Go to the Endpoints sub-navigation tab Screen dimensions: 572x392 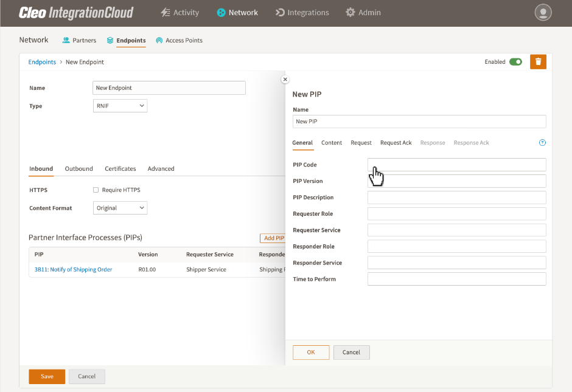pyautogui.click(x=126, y=40)
